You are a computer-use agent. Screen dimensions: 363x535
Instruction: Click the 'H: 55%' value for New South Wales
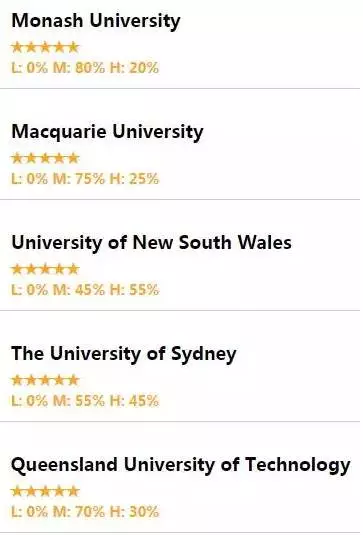134,290
